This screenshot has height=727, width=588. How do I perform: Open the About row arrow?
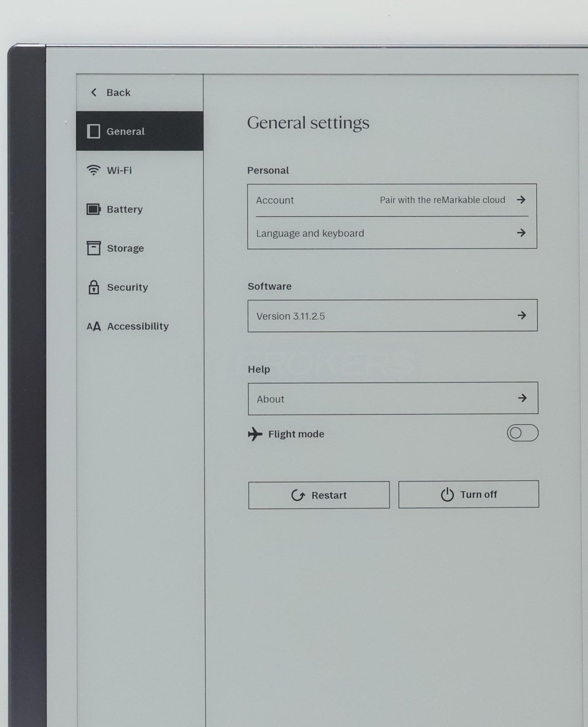[x=522, y=398]
